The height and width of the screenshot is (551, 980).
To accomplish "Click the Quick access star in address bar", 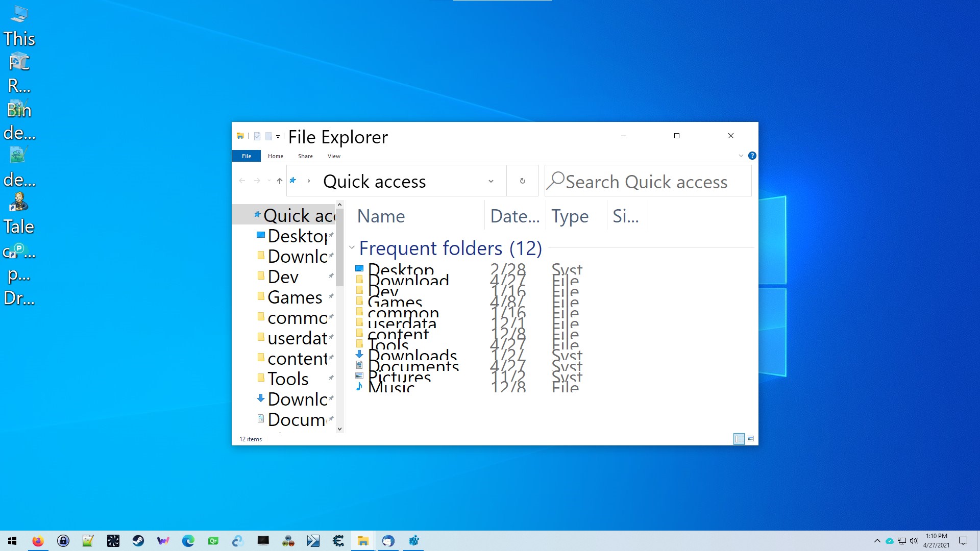I will click(x=293, y=180).
